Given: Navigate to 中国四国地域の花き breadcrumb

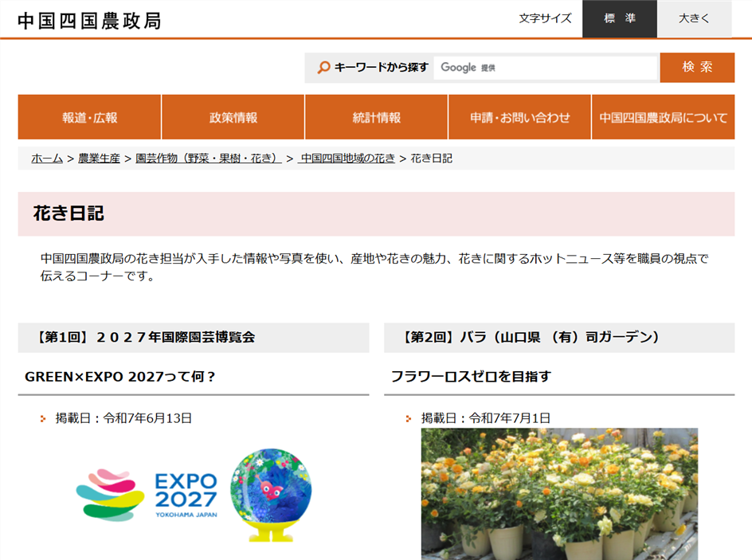Looking at the screenshot, I should 347,159.
